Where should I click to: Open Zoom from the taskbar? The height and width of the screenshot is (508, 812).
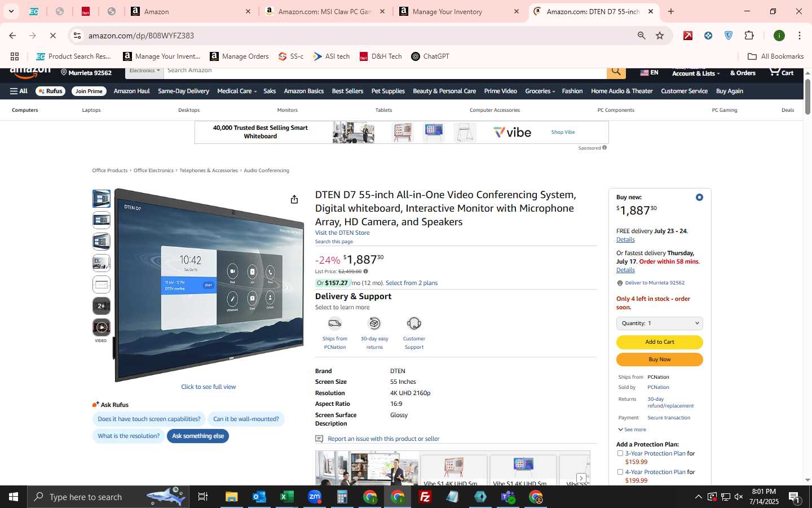pos(314,497)
